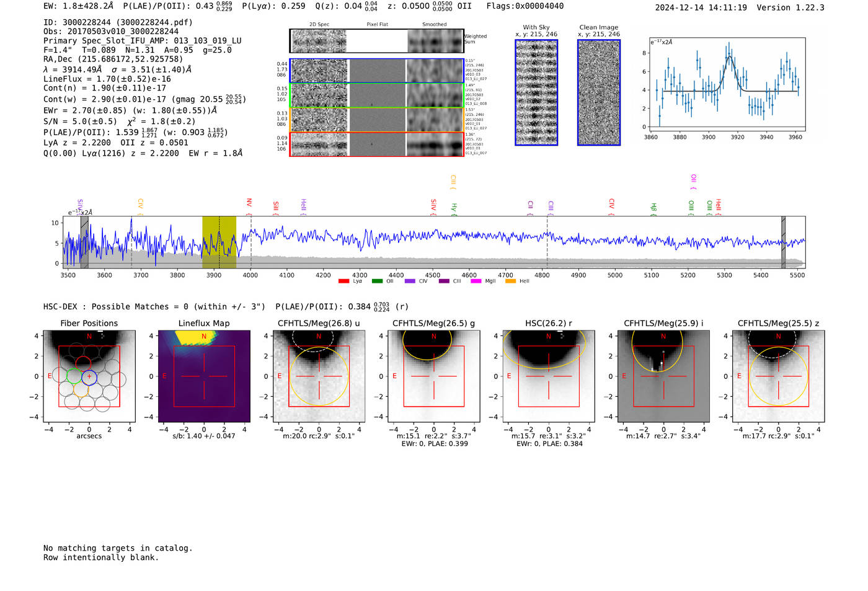Open the CFHTLS/Meg(25.9) i image

pyautogui.click(x=663, y=376)
